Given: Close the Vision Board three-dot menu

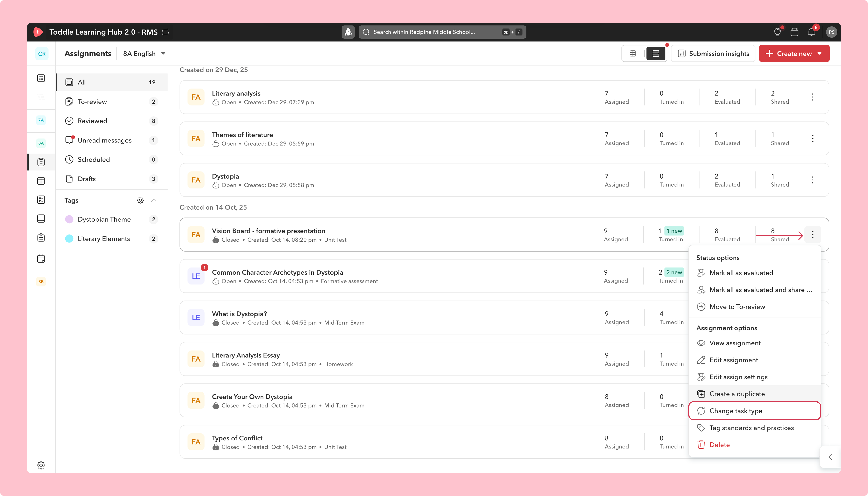Looking at the screenshot, I should click(x=812, y=235).
